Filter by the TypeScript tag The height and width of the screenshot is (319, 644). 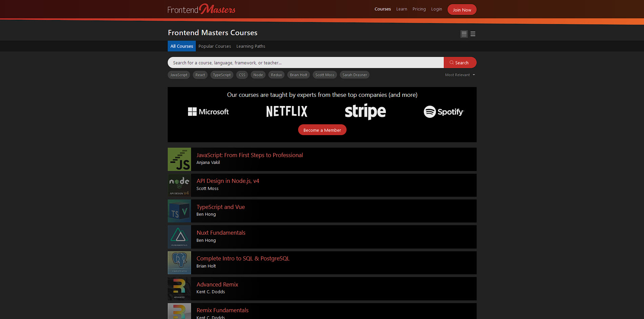222,75
